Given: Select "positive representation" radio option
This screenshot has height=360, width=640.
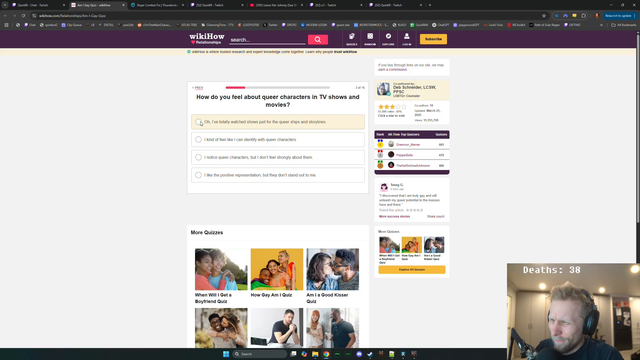Looking at the screenshot, I should 198,175.
